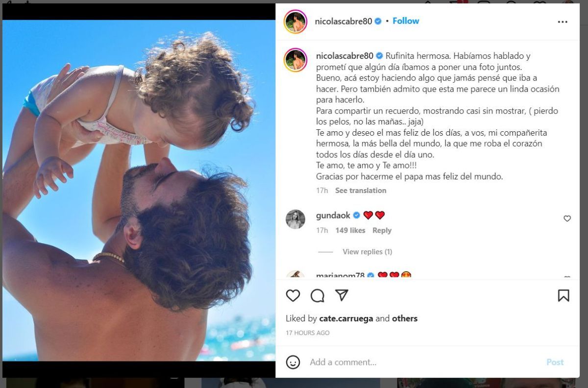
Task: Follow nicolascabre80
Action: pyautogui.click(x=406, y=21)
